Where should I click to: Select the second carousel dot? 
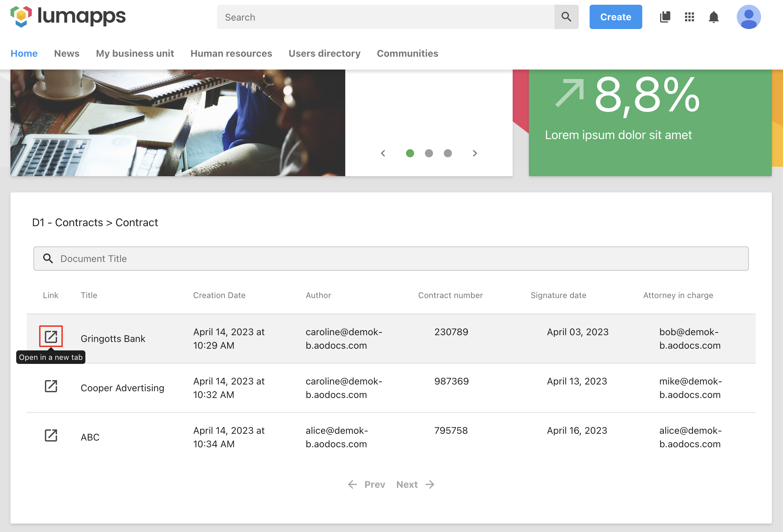click(429, 153)
